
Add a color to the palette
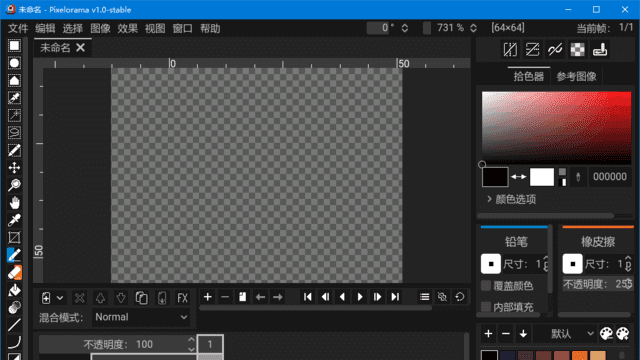(x=488, y=333)
